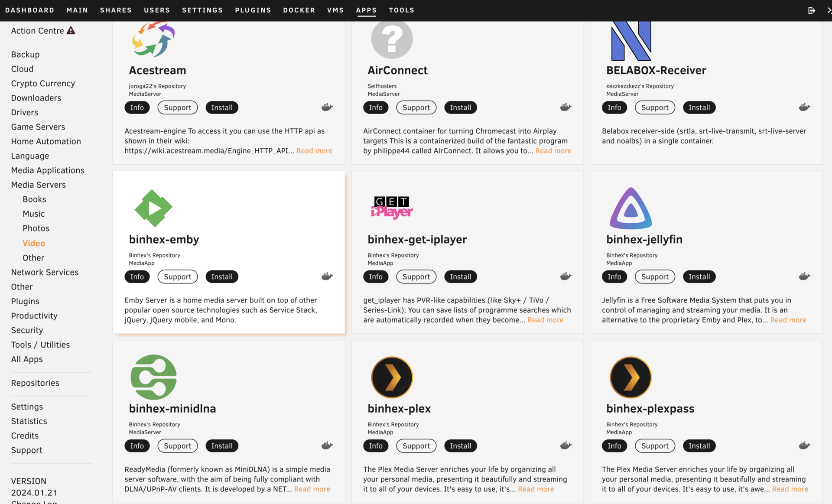Read more of binhex-get-iplayer description

click(545, 319)
